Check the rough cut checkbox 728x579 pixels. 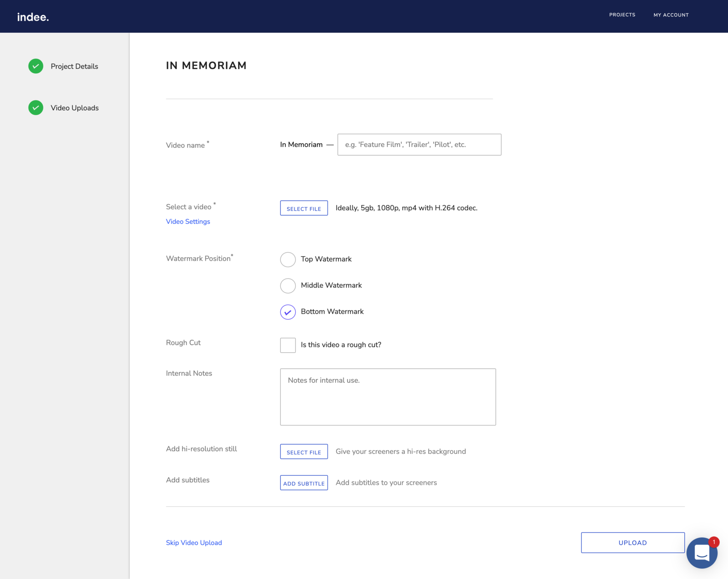tap(288, 345)
